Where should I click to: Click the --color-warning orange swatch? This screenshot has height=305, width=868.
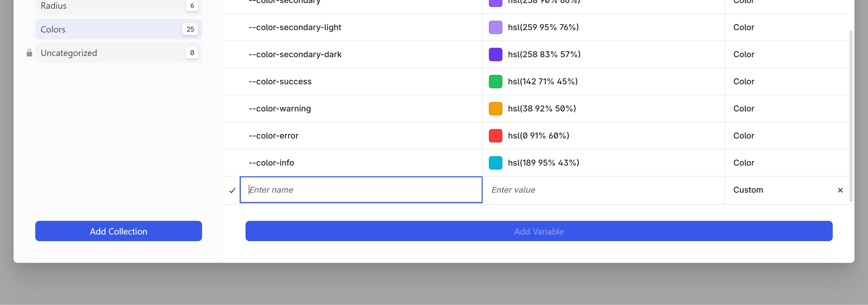click(x=495, y=108)
